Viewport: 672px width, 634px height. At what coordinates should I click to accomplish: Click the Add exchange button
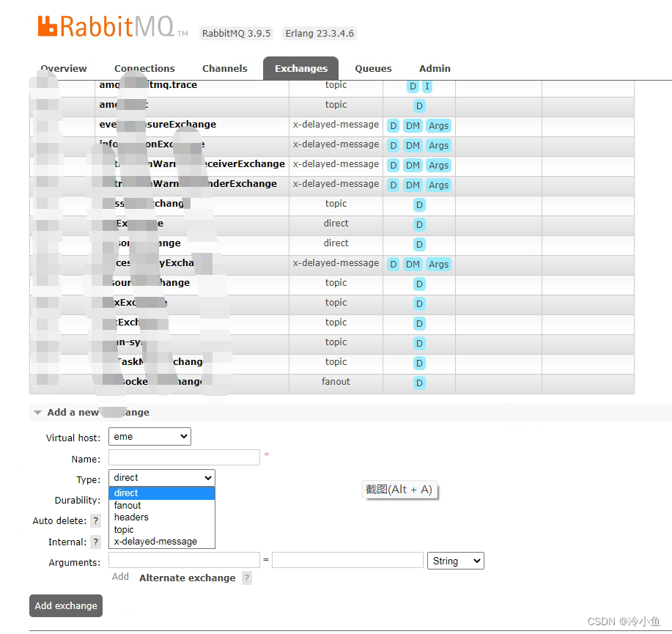[x=65, y=605]
